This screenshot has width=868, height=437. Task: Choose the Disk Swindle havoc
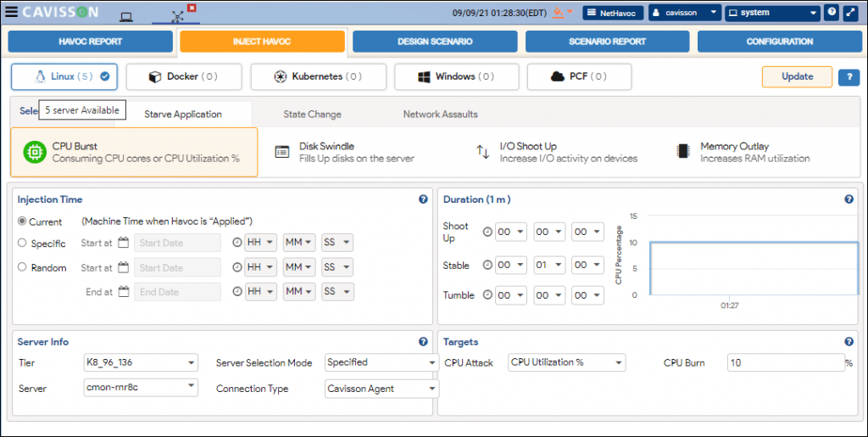click(x=344, y=152)
